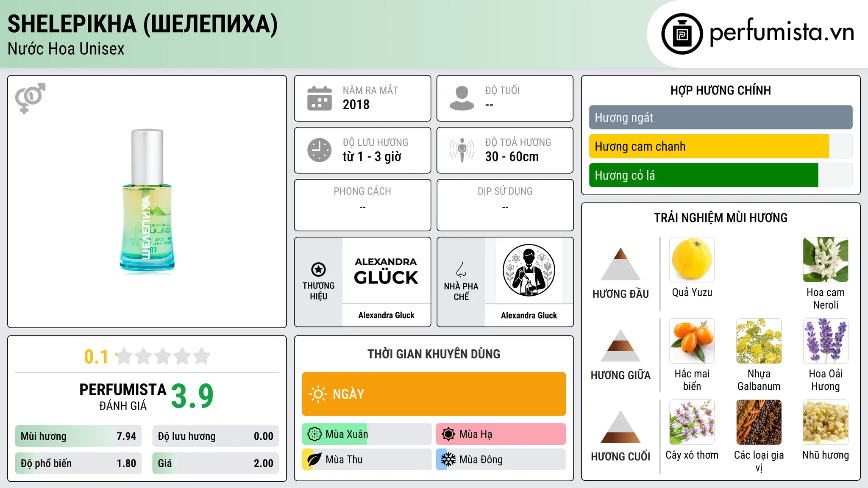Image resolution: width=868 pixels, height=488 pixels.
Task: Click the nose icon above Nhà pha chế
Action: click(x=461, y=269)
